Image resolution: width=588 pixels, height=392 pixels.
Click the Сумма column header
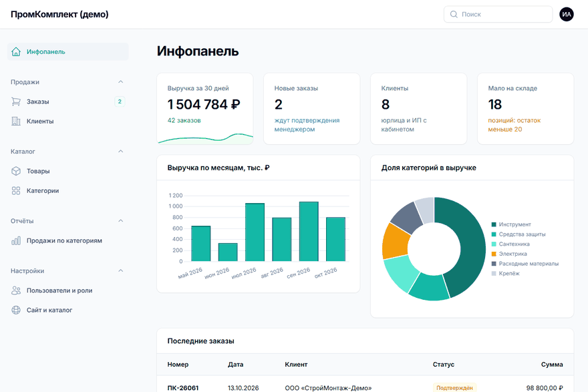[x=552, y=364]
